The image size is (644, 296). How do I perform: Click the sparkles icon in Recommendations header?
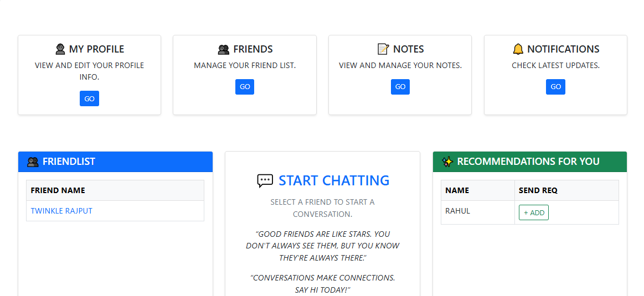[x=447, y=162]
